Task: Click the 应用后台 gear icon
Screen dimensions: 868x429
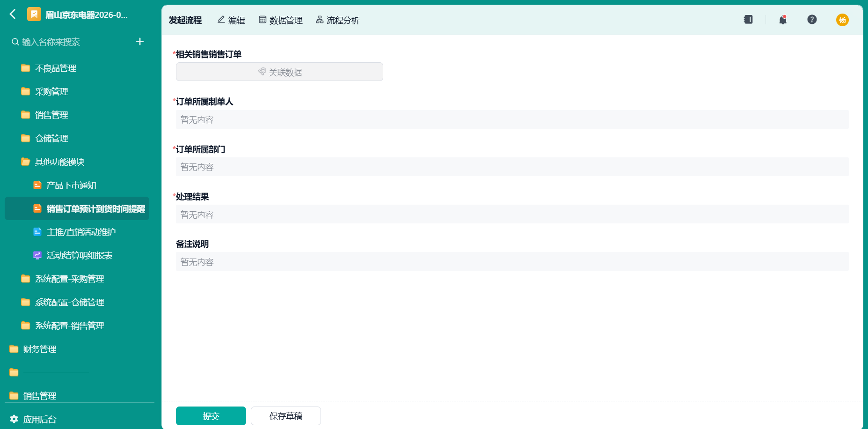Action: [14, 419]
